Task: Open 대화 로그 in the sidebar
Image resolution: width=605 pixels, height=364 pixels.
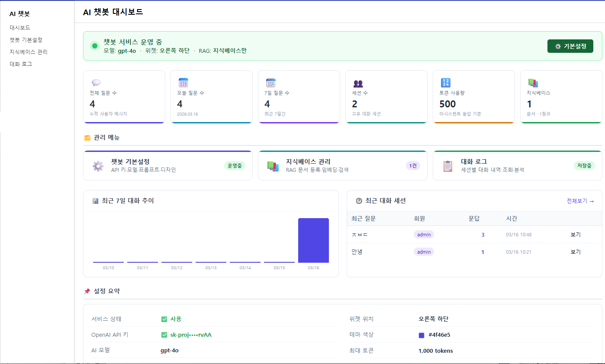Action: (21, 64)
